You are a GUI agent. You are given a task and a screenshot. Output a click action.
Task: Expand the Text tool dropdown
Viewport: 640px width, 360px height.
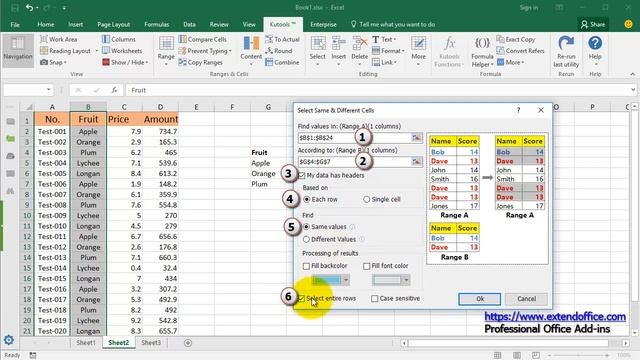pos(395,39)
